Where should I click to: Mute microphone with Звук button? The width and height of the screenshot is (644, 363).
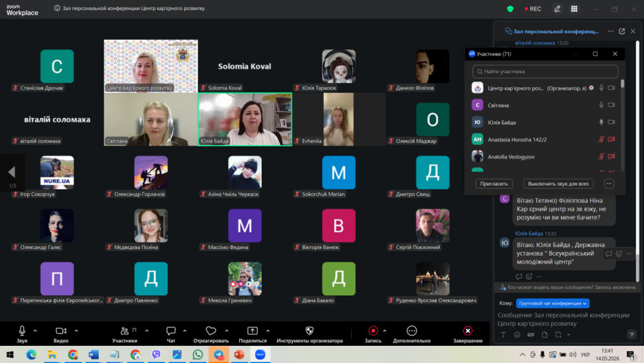point(22,334)
